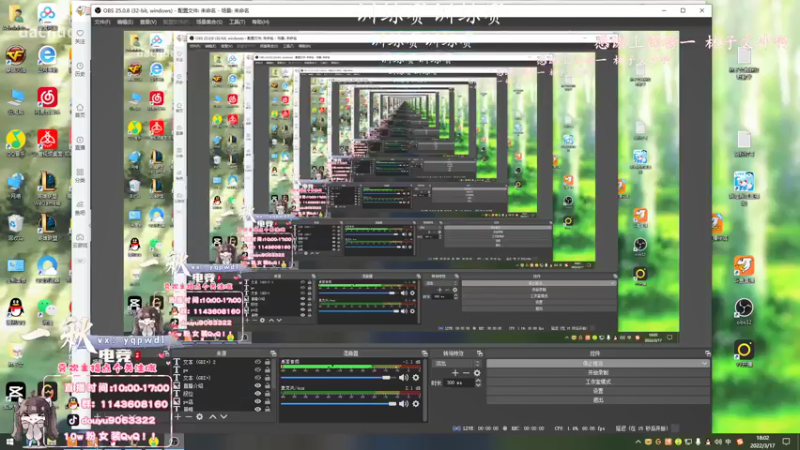
Task: Open the stop-streaming button dropdown arrow
Action: coord(704,363)
